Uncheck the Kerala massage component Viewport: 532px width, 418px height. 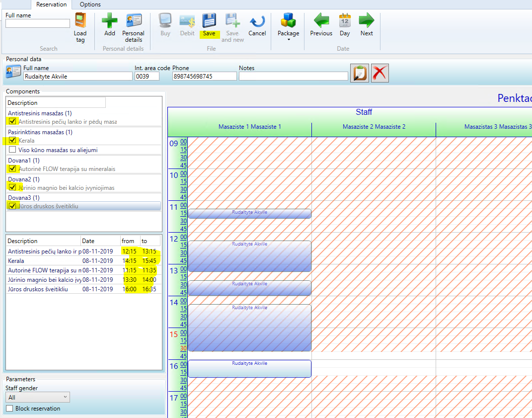coord(12,140)
